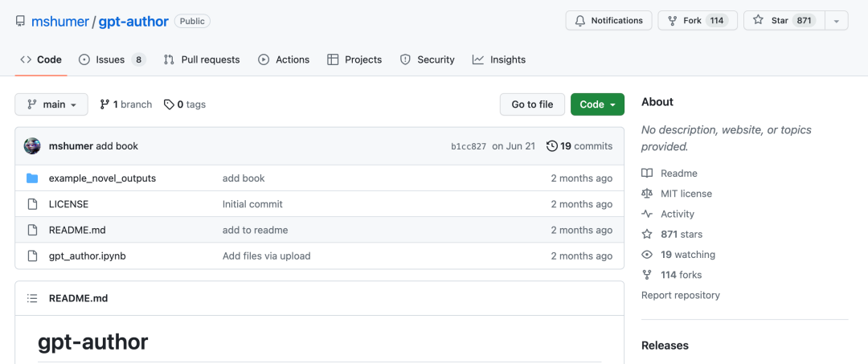Click the file icon beside README.md row
Viewport: 868px width, 364px height.
point(32,230)
